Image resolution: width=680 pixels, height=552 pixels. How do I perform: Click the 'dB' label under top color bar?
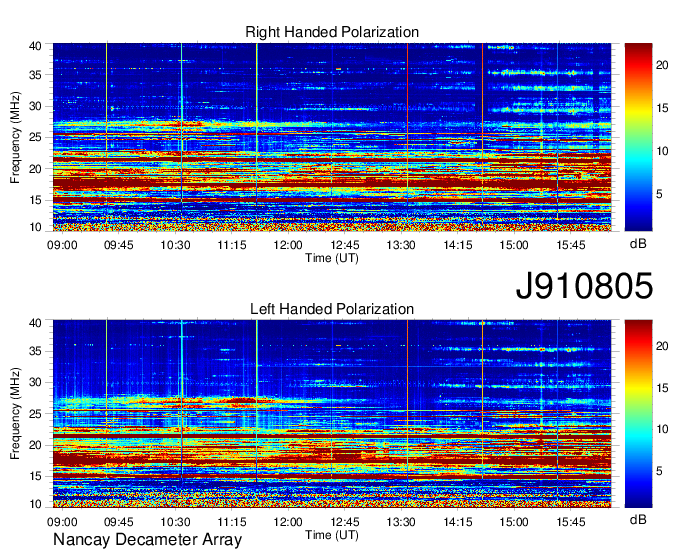(638, 244)
